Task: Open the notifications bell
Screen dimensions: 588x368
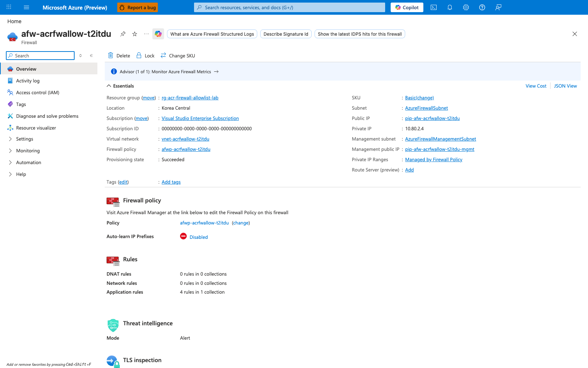Action: pyautogui.click(x=450, y=7)
